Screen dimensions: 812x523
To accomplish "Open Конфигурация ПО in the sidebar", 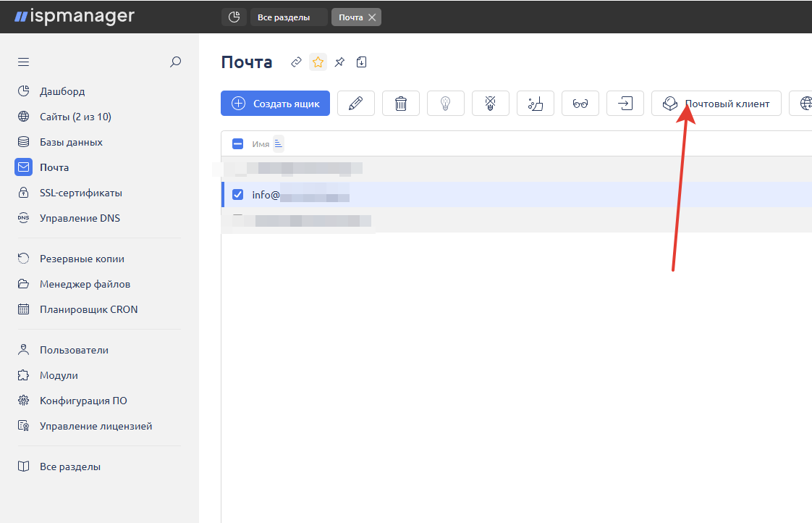I will tap(83, 401).
